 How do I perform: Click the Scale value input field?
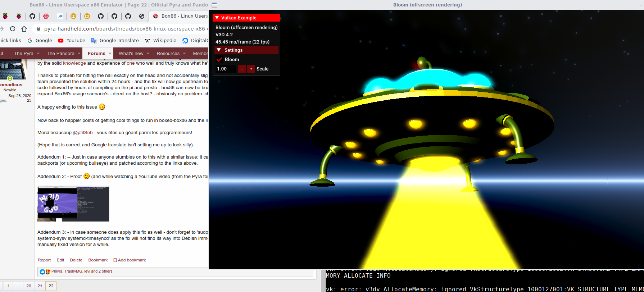(x=226, y=69)
